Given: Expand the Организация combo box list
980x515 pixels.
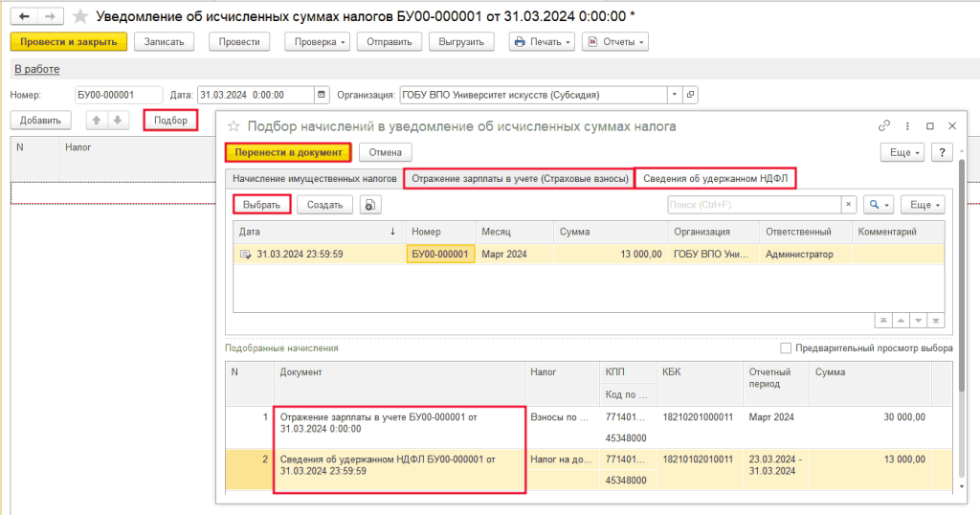Looking at the screenshot, I should point(674,95).
